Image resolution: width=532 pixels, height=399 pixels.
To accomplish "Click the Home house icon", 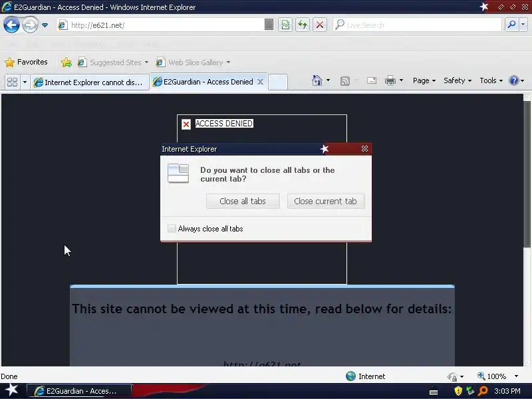I will [x=317, y=80].
